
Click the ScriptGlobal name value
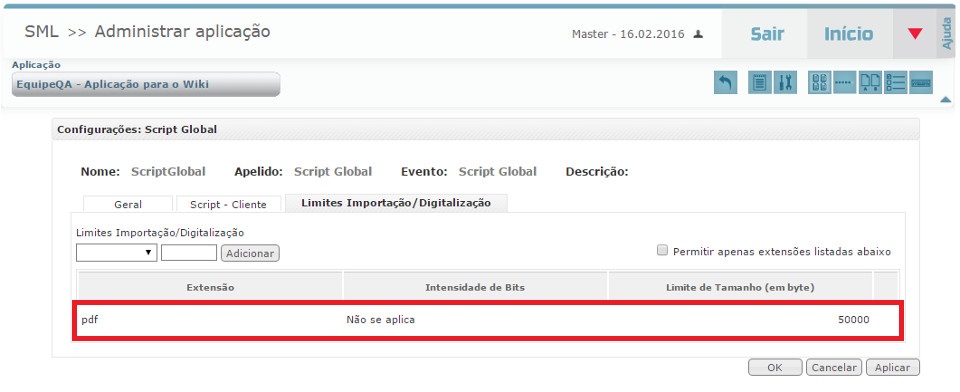click(168, 172)
